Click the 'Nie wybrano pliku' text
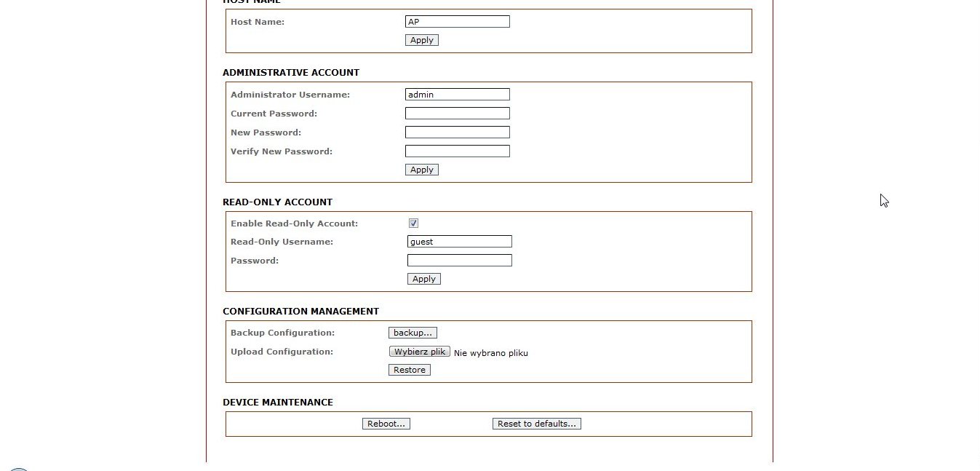This screenshot has width=980, height=471. point(491,353)
